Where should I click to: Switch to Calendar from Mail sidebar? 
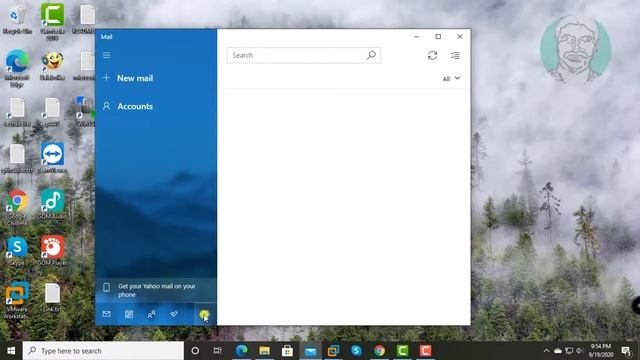click(129, 314)
